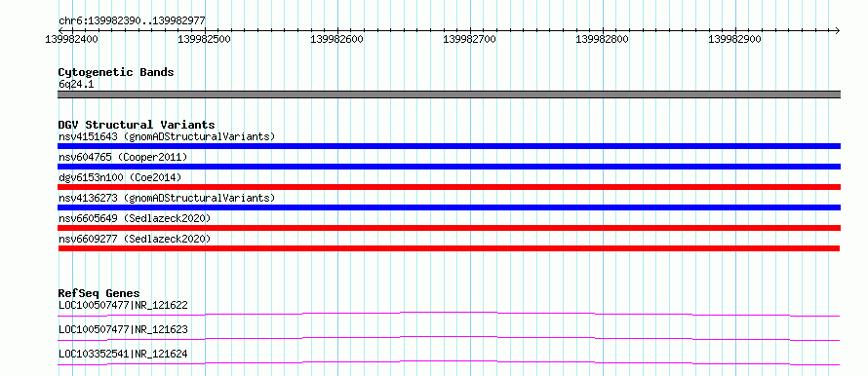Select the DGV Structural Variants track title
The height and width of the screenshot is (376, 868).
(137, 125)
